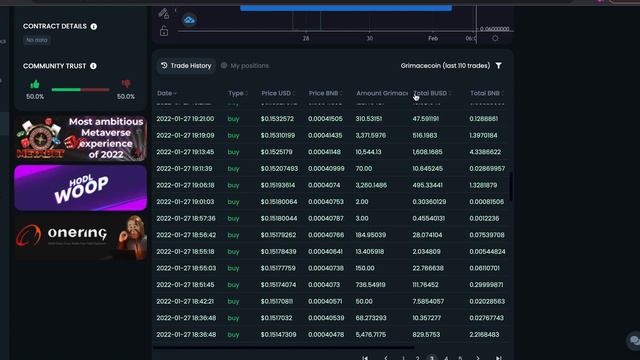Click amount 68.273293 cell
The image size is (640, 360).
coord(371,318)
